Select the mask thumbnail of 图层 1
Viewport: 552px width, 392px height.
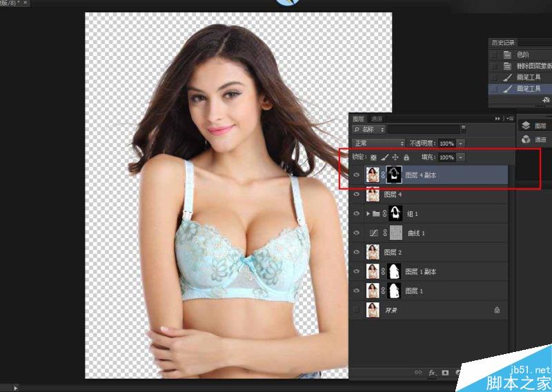pyautogui.click(x=394, y=291)
